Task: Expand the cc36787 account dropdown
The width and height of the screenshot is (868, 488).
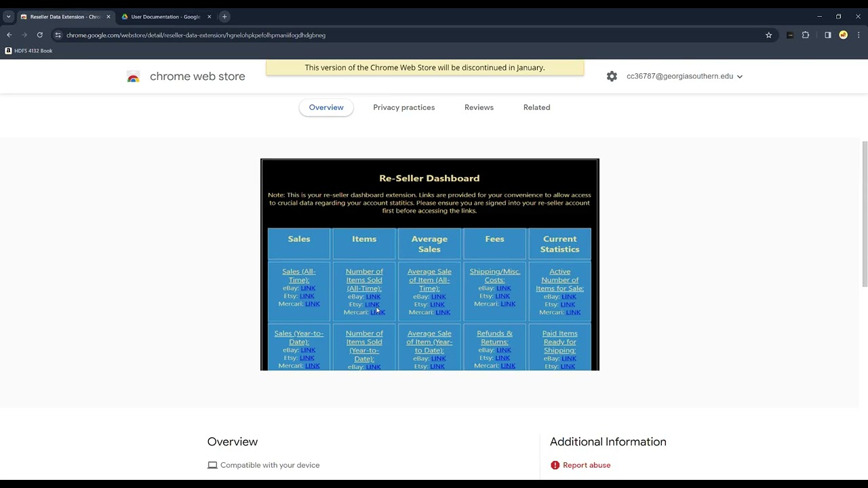Action: tap(684, 77)
